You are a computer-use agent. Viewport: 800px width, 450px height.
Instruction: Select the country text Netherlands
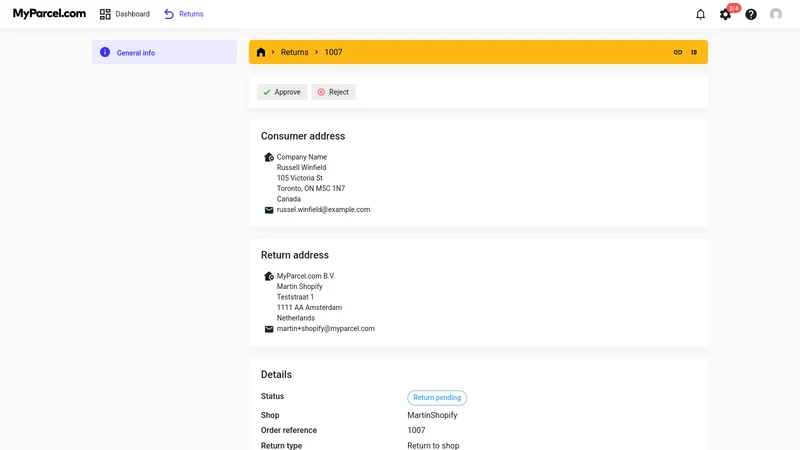tap(296, 318)
